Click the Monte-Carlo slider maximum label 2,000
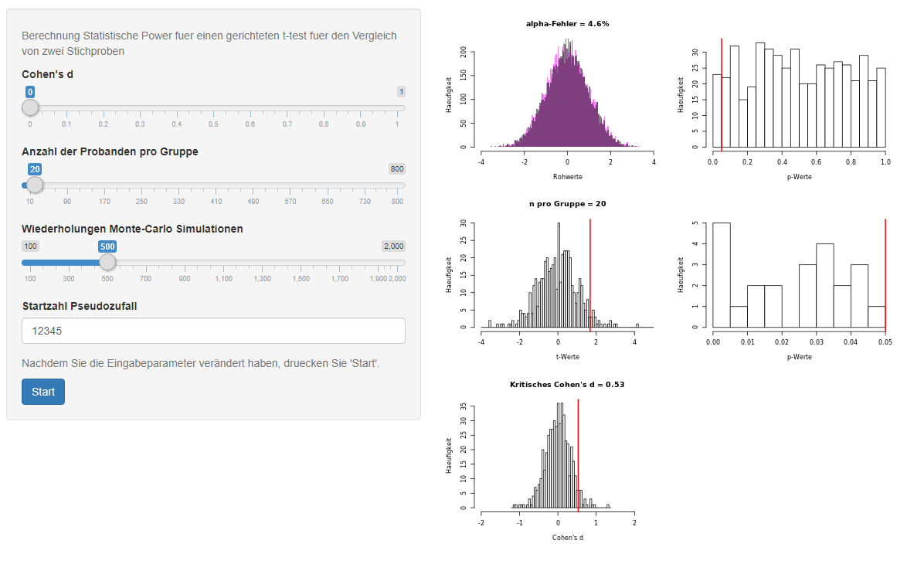The height and width of the screenshot is (581, 924). [393, 246]
